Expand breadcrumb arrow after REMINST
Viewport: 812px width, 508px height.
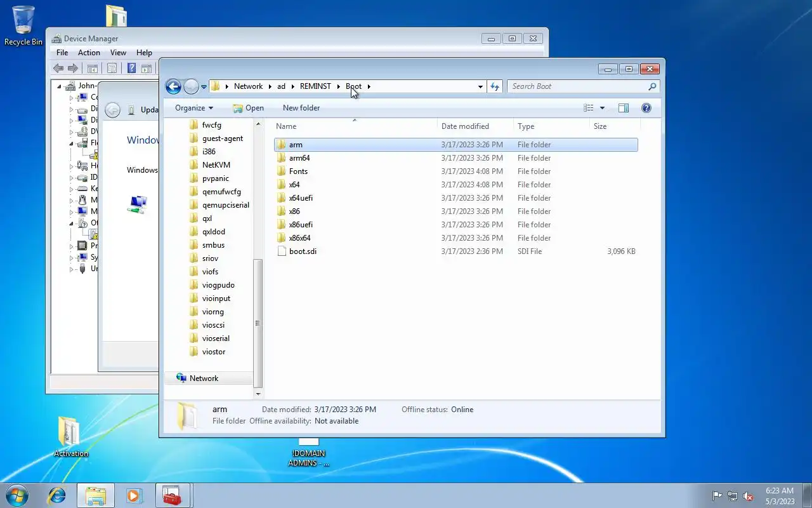(338, 86)
